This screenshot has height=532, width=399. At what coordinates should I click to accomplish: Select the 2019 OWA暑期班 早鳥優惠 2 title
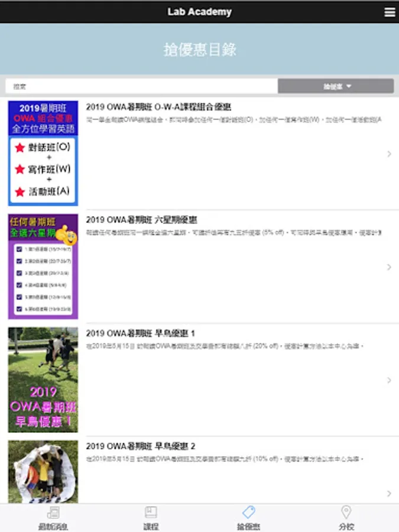pos(141,446)
